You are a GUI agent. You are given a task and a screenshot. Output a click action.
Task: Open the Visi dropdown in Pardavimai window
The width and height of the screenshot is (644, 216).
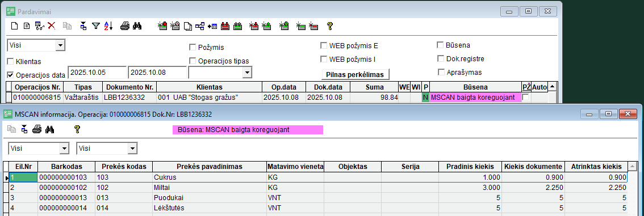coord(60,45)
